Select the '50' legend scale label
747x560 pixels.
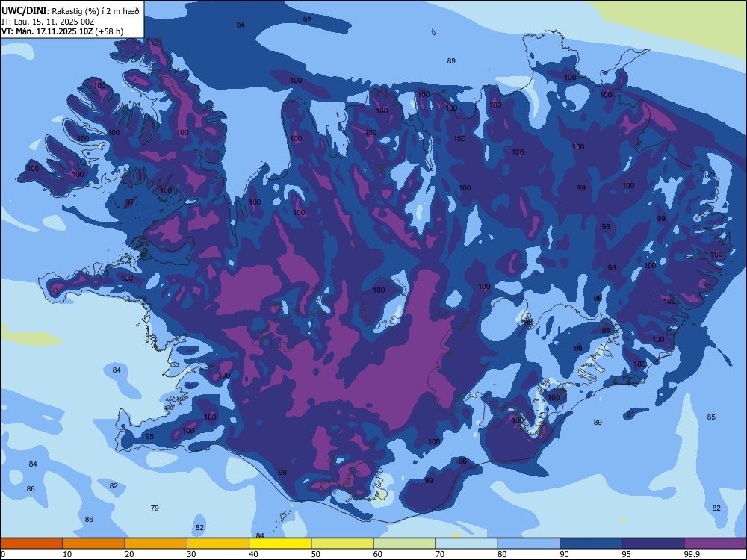[316, 554]
